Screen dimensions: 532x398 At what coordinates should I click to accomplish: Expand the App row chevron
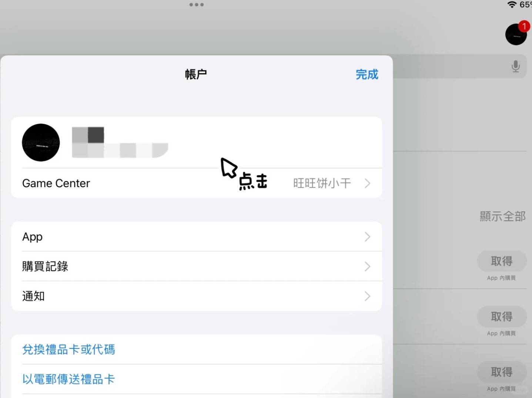(x=367, y=237)
